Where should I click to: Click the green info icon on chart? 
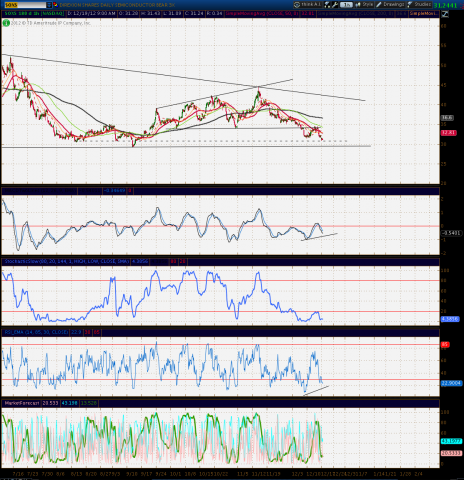click(6, 23)
